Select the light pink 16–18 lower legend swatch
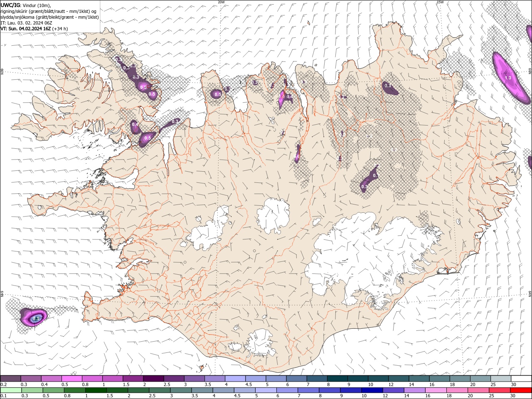532x399 pixels. 435,390
